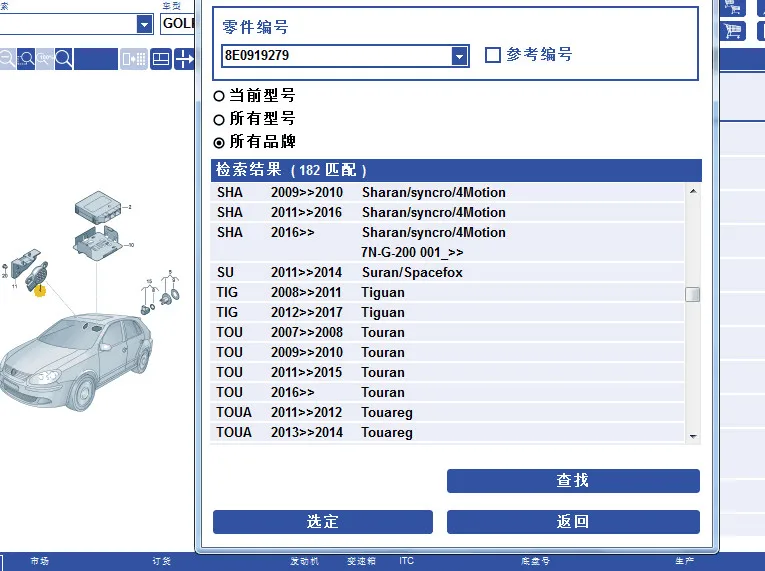Open the search dropdown in background toolbar

point(144,24)
